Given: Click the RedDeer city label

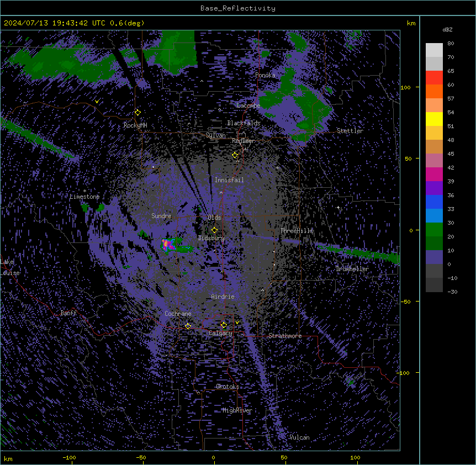Looking at the screenshot, I should click(244, 141).
